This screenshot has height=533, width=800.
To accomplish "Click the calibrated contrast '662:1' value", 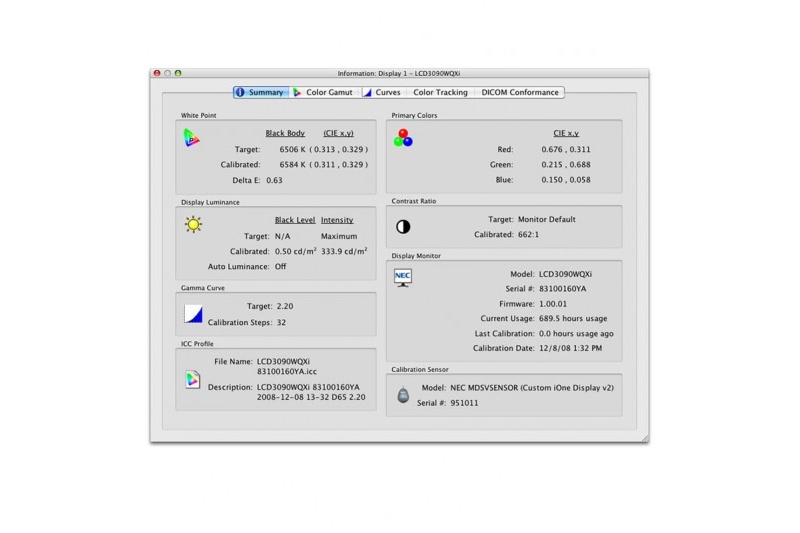I will 528,235.
